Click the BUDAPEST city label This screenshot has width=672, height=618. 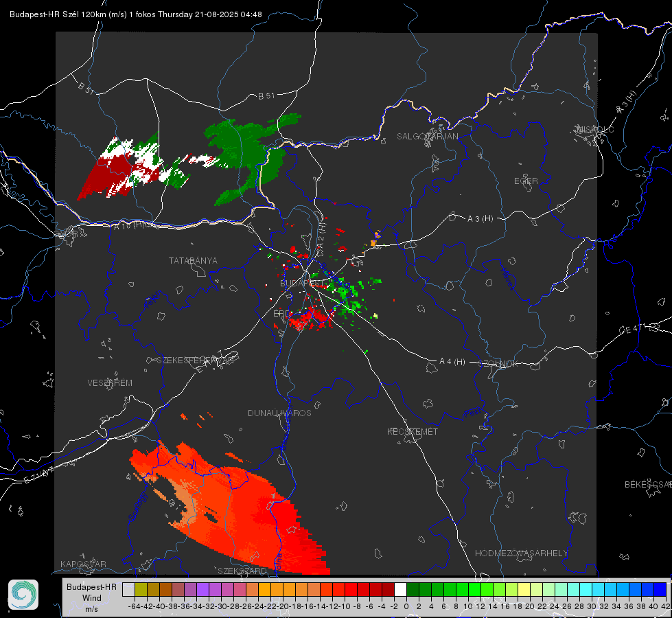(302, 283)
